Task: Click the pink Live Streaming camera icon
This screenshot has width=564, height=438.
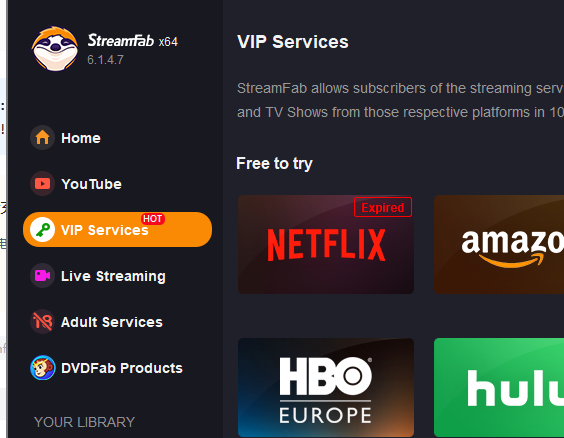Action: click(42, 276)
